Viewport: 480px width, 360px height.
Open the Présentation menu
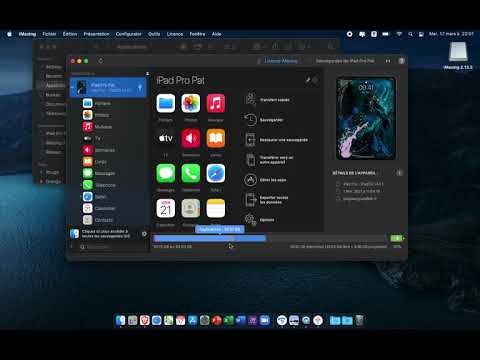(x=96, y=34)
